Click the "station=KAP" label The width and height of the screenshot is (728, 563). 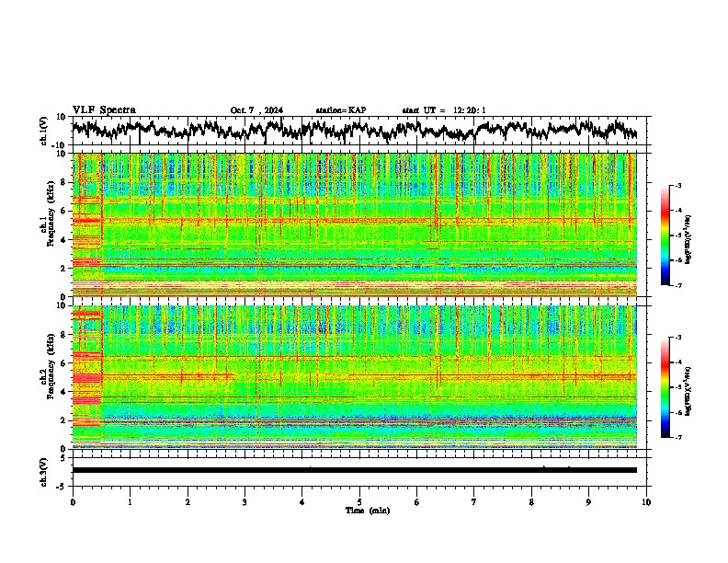(340, 110)
